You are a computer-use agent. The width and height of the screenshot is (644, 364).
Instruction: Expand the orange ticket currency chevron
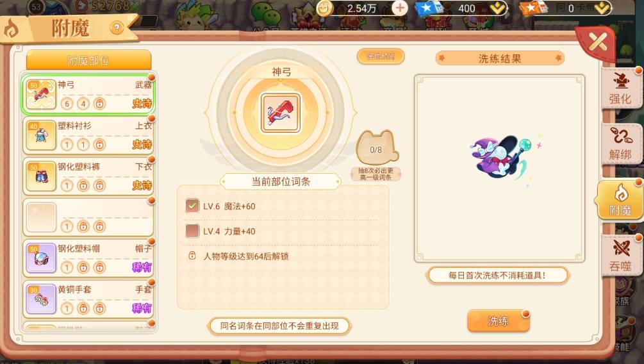(x=602, y=8)
